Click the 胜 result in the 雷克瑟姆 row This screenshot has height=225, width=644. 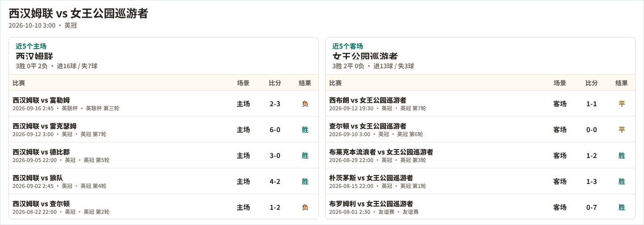click(x=305, y=130)
